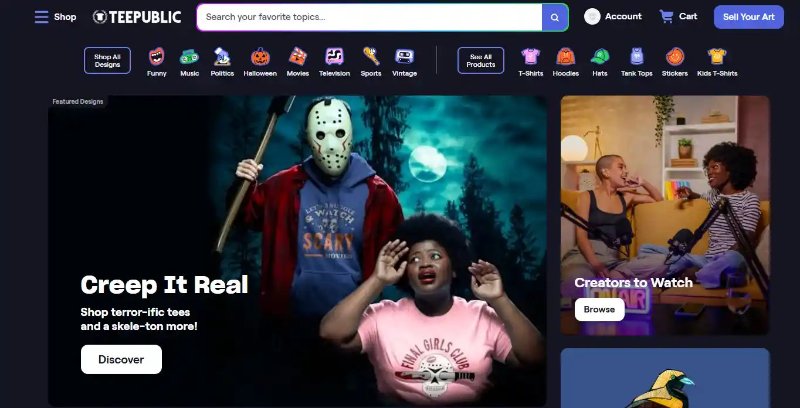The height and width of the screenshot is (408, 800).
Task: Select the Vintage cassette icon
Action: [x=405, y=56]
